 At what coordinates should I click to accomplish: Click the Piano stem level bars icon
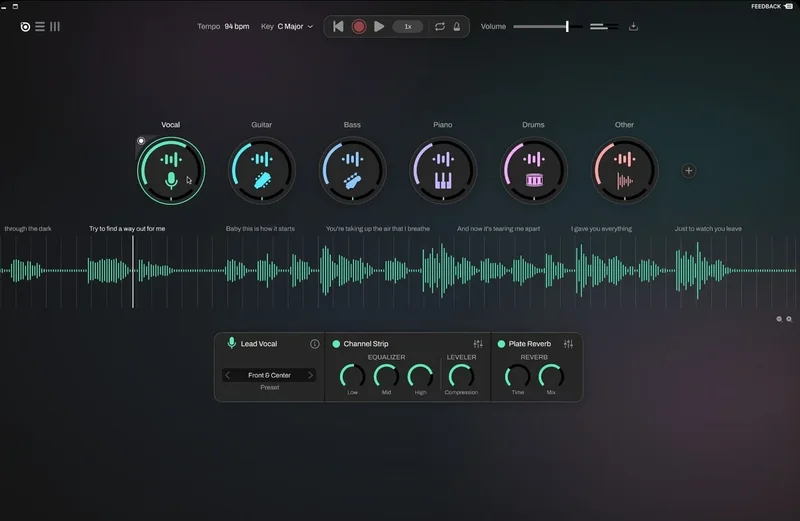443,159
